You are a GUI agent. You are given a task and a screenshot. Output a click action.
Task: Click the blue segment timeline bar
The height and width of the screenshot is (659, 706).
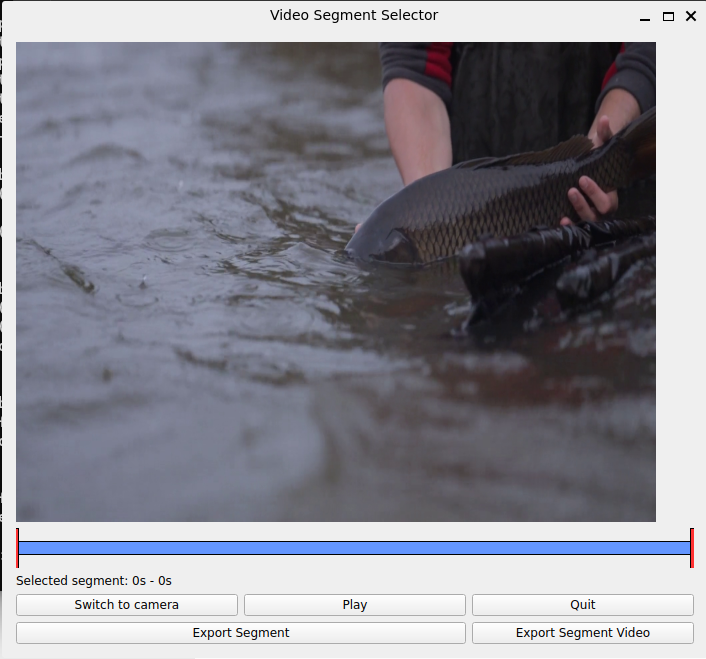(354, 548)
